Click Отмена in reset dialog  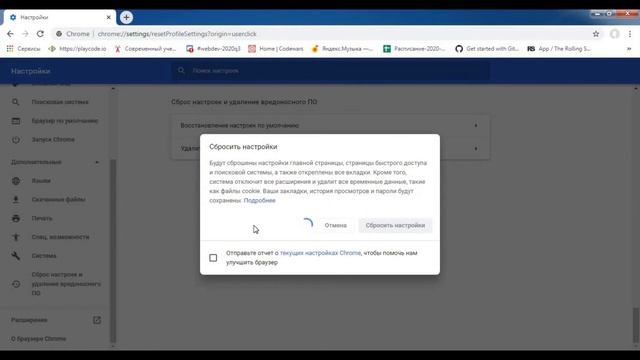(x=336, y=225)
